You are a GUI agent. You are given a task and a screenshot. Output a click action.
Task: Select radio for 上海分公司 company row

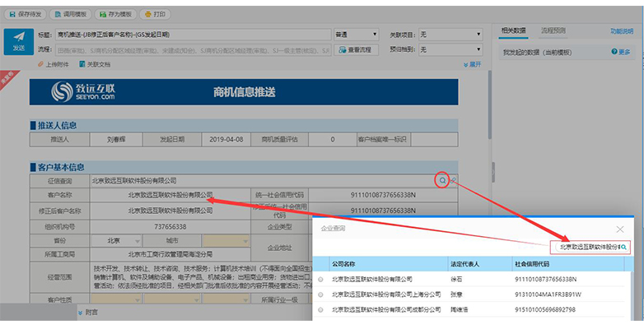pyautogui.click(x=321, y=294)
